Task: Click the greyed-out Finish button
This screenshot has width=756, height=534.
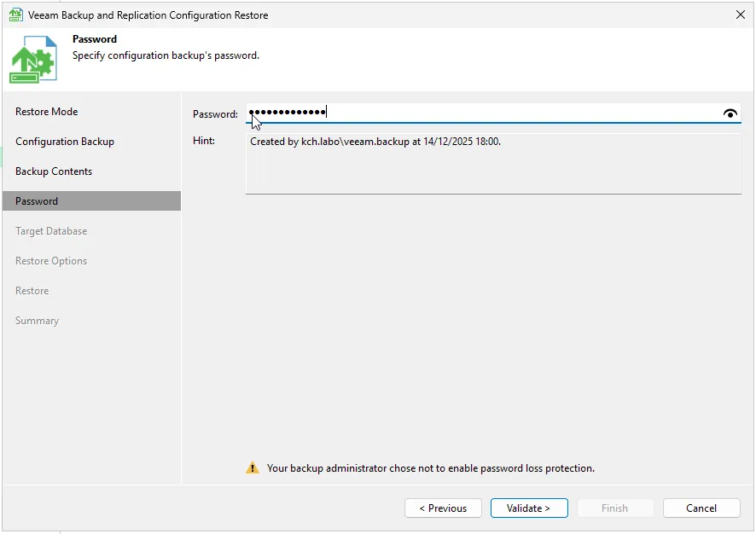Action: tap(614, 508)
